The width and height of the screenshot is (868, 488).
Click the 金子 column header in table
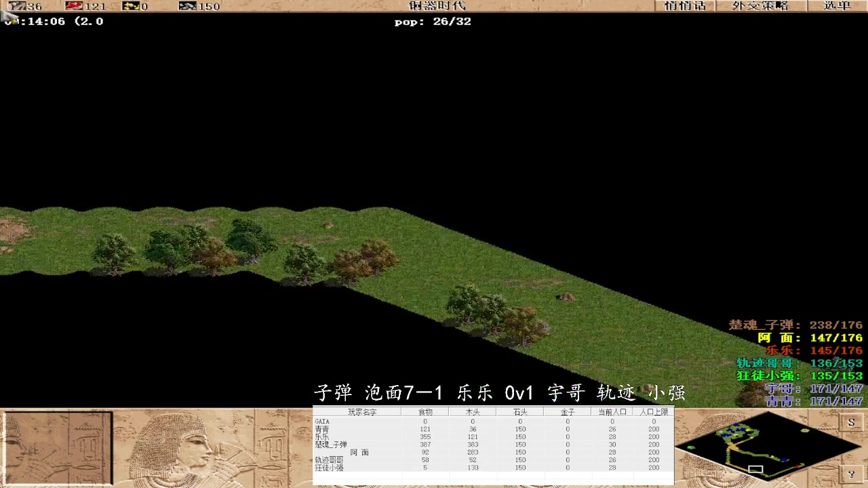[x=568, y=412]
